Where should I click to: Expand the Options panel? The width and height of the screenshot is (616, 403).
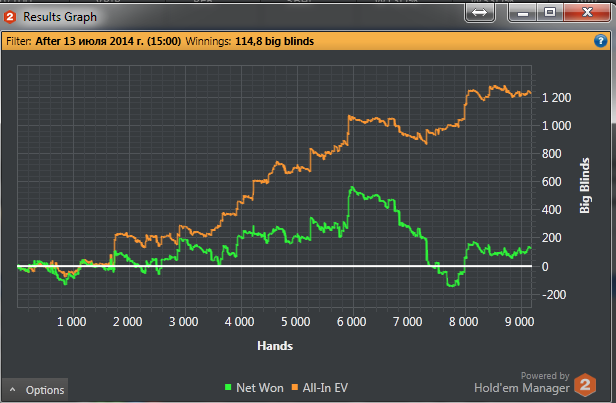[x=35, y=390]
